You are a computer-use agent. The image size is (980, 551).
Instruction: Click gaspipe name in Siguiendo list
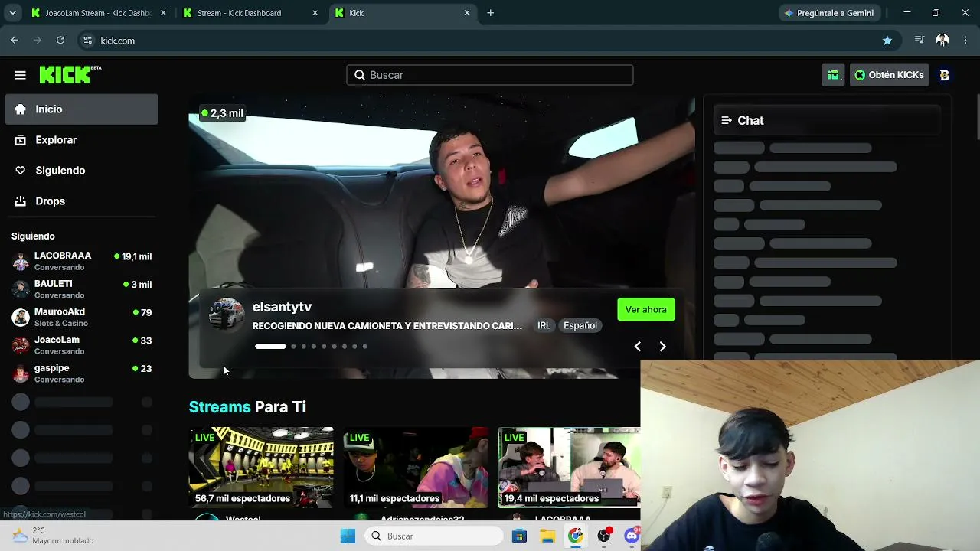pos(51,368)
